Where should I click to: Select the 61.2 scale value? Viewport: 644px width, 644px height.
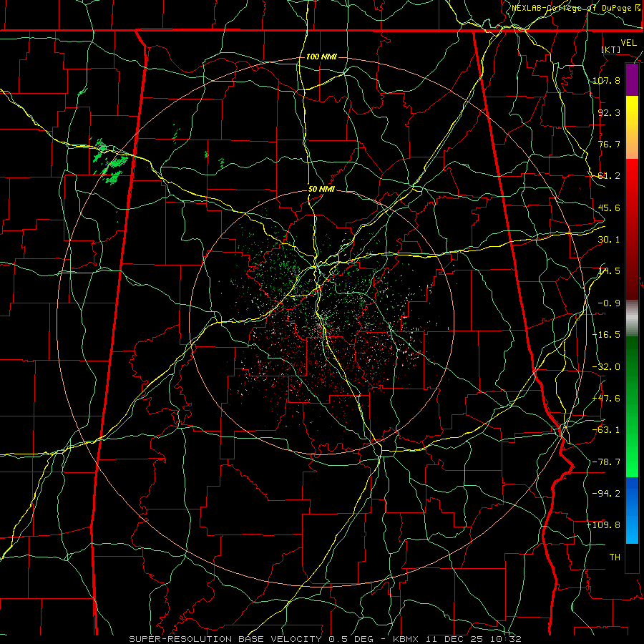[x=609, y=176]
